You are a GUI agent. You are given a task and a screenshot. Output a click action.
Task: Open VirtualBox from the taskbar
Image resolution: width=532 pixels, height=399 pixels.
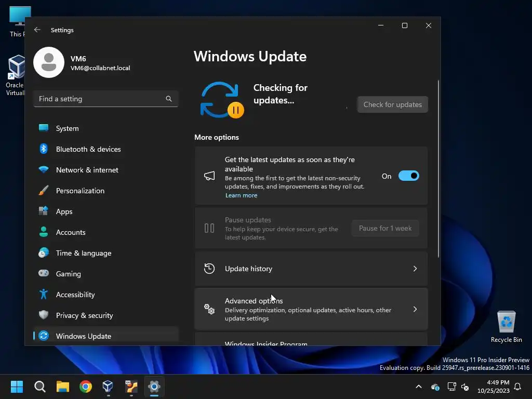coord(108,387)
